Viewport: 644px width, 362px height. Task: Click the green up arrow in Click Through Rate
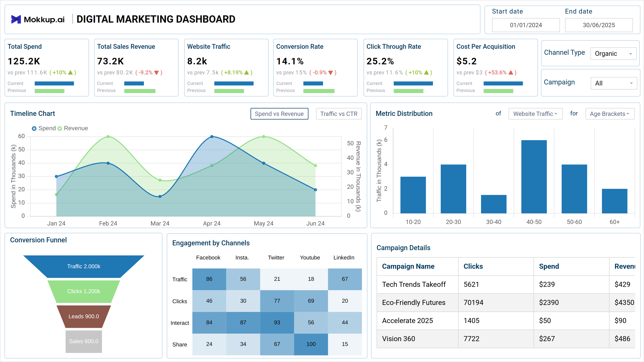[426, 73]
